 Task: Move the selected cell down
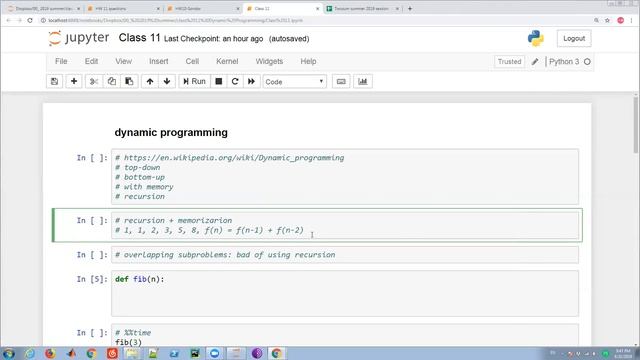click(167, 81)
